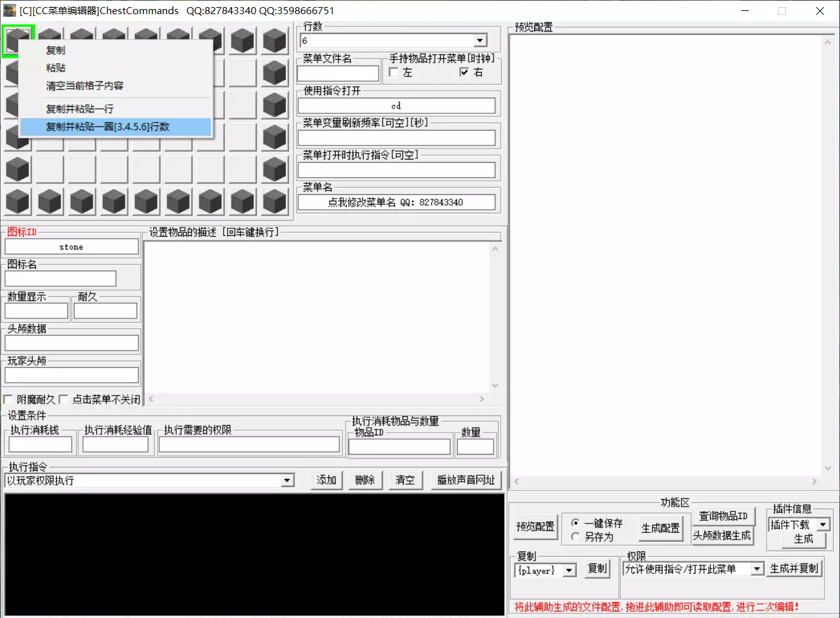The image size is (840, 618).
Task: Click the stone block in bottom-left corner slot
Action: pos(17,202)
